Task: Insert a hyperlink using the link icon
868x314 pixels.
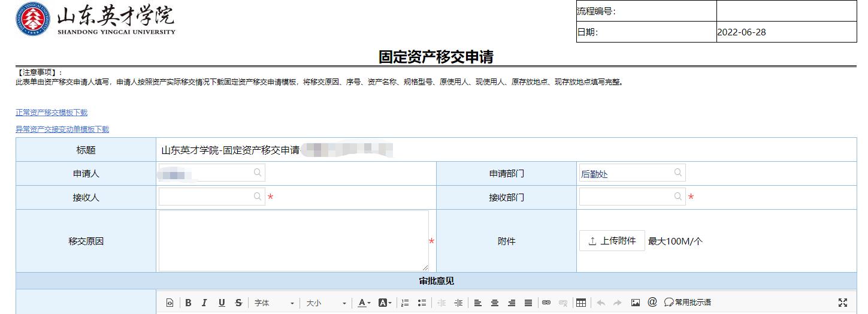Action: (546, 303)
